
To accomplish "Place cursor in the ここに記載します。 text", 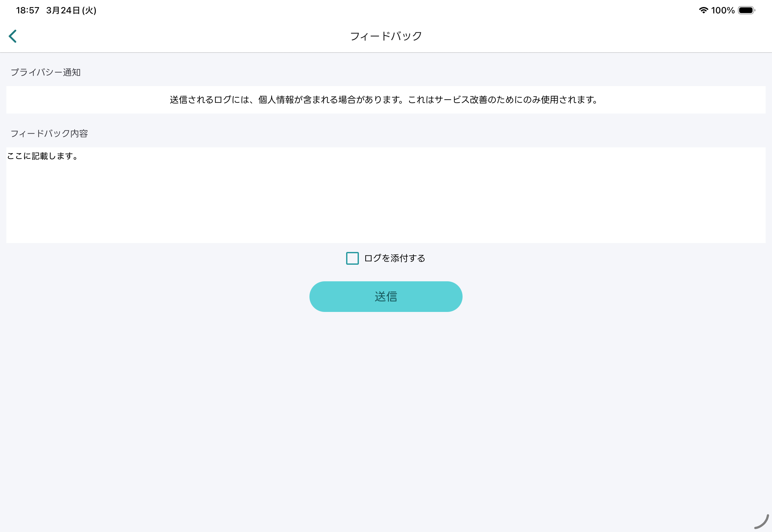I will [42, 156].
